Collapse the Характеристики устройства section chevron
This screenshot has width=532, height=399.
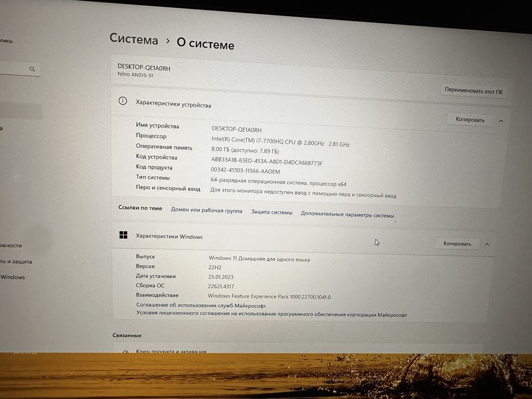click(x=501, y=121)
